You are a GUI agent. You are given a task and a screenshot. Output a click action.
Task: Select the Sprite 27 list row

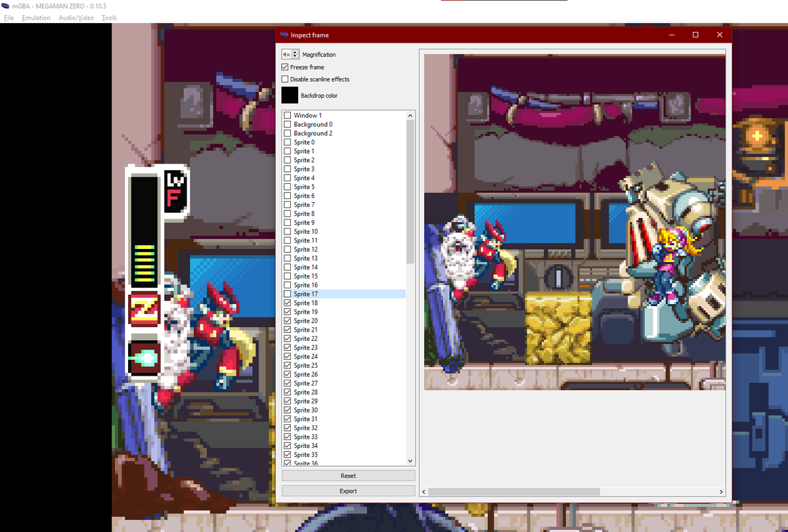(344, 384)
